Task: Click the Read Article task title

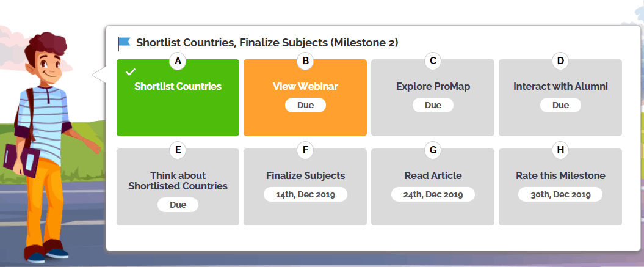Action: point(433,176)
